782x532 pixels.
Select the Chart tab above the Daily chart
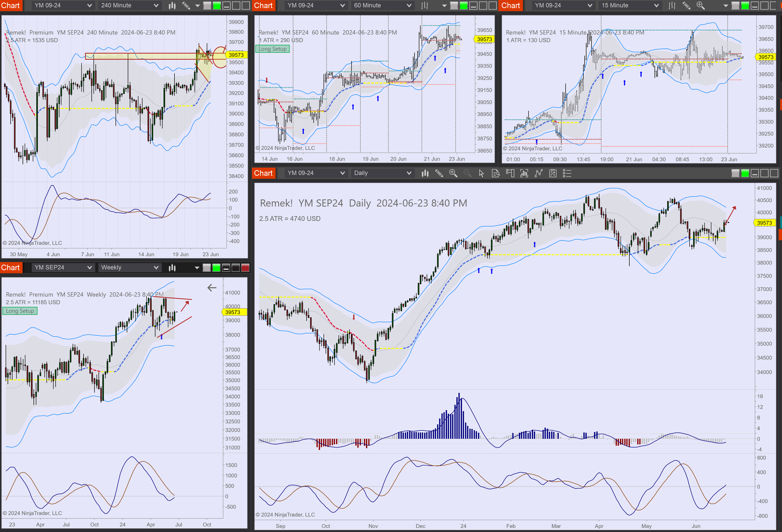coord(263,173)
